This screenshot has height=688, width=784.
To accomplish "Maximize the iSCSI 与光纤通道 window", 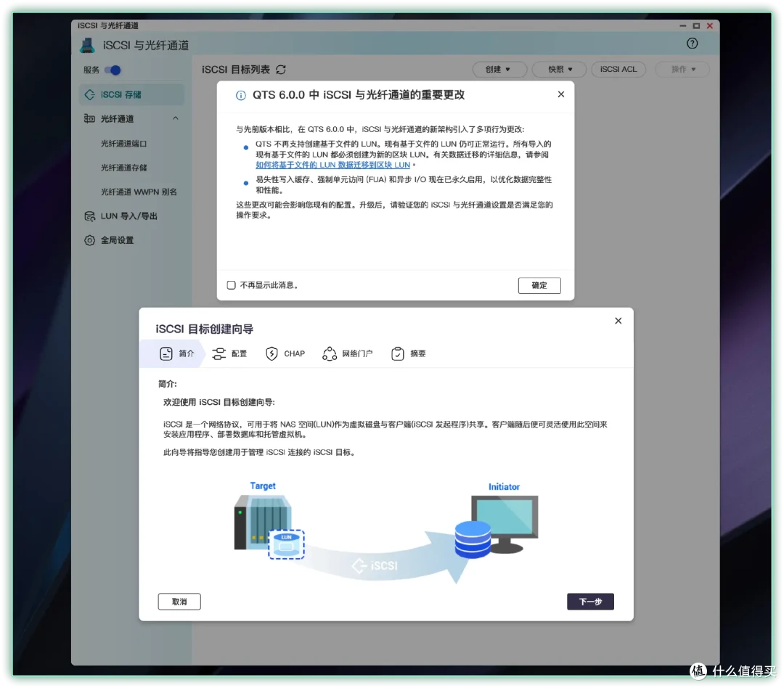I will (x=696, y=25).
